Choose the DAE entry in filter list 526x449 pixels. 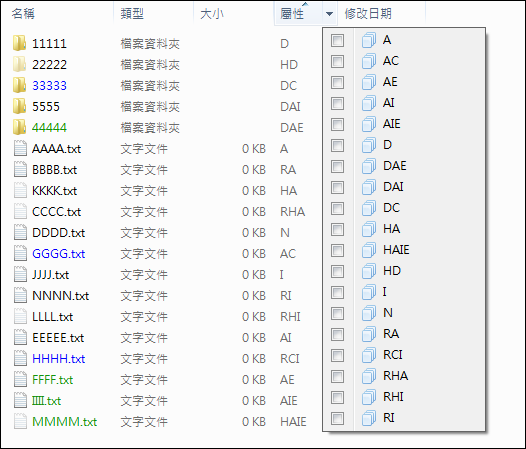(x=395, y=166)
